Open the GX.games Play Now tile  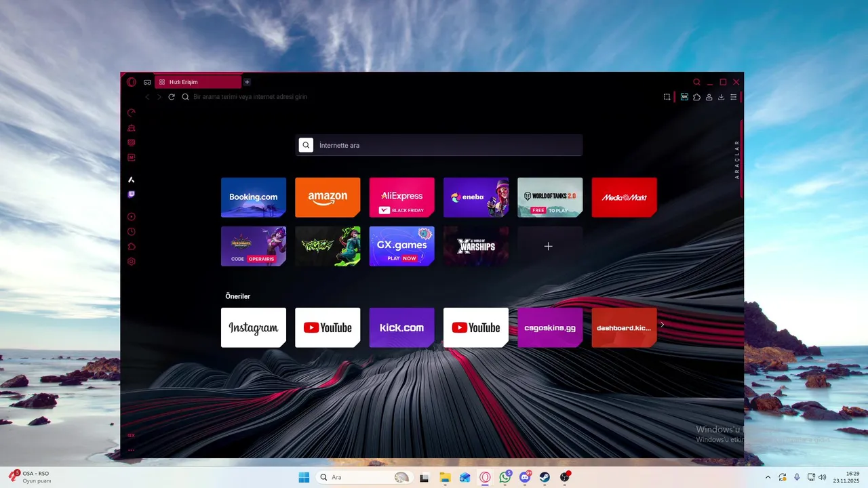click(401, 246)
